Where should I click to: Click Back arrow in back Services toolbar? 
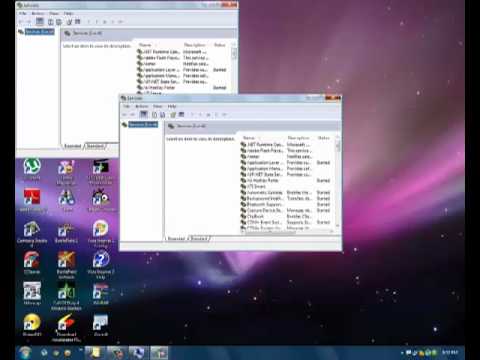(21, 22)
